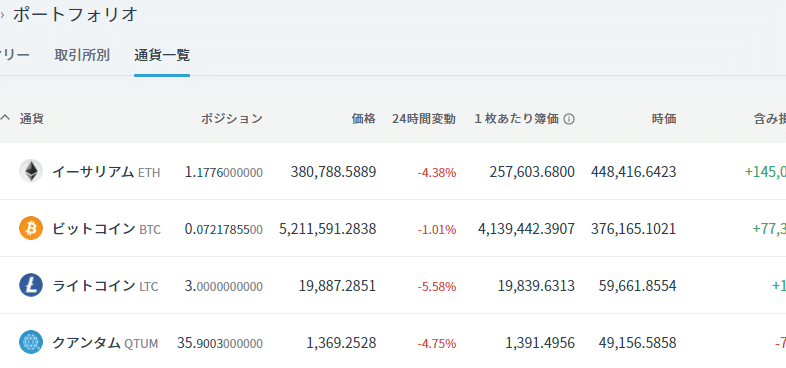The height and width of the screenshot is (368, 786).
Task: Open the イーサリアム ETH currency link
Action: (106, 172)
